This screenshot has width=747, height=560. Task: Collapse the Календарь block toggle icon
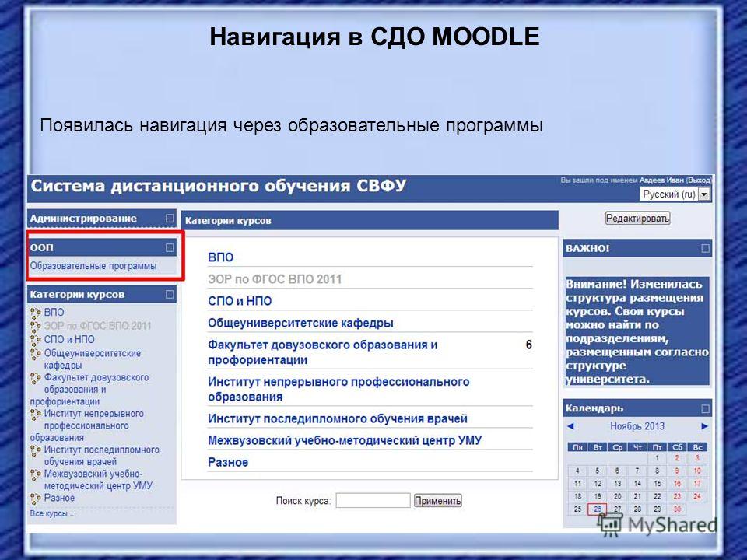click(705, 408)
